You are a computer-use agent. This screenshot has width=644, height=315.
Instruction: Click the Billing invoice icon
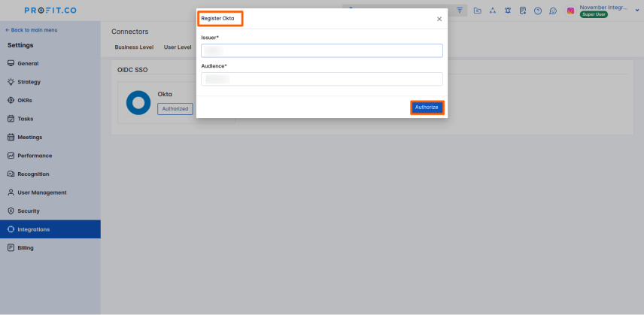tap(11, 248)
